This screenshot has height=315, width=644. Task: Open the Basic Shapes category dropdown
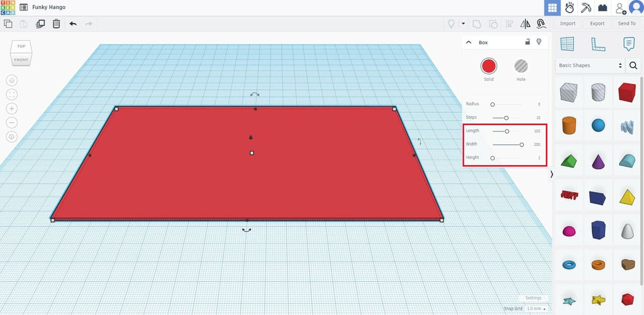[590, 65]
